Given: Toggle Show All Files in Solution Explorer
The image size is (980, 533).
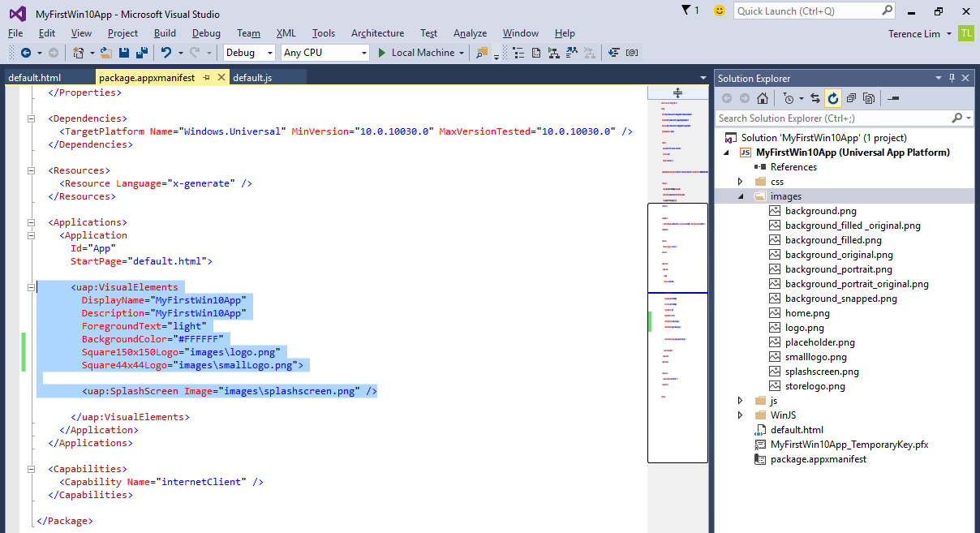Looking at the screenshot, I should 869,98.
